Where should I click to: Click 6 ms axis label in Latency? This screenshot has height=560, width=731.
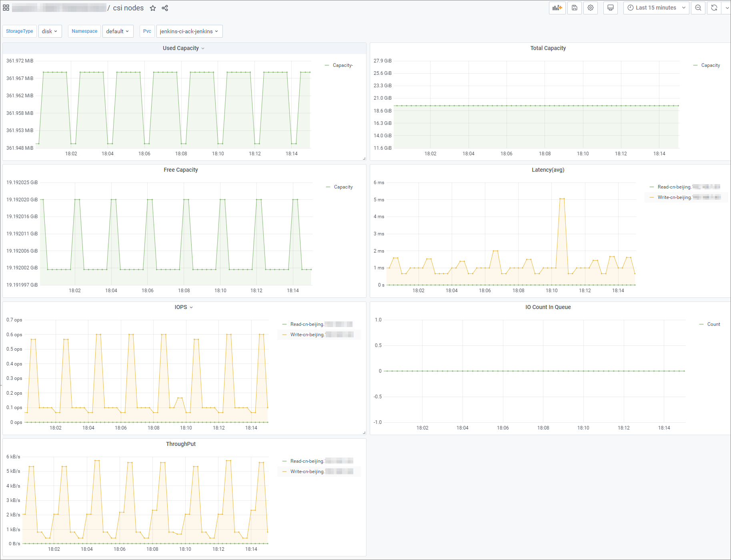click(x=379, y=183)
